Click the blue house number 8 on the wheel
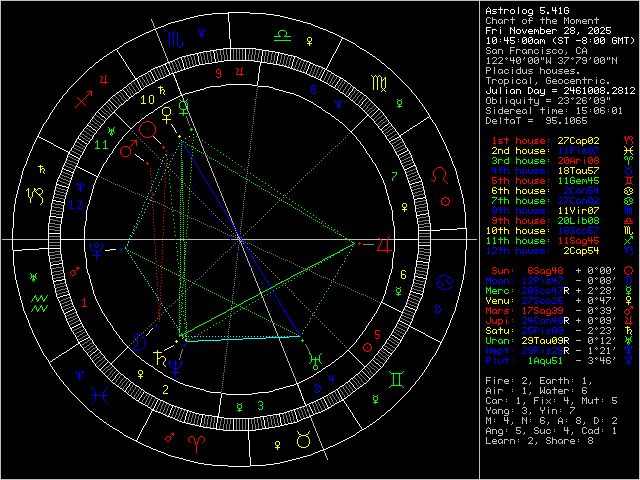This screenshot has height=480, width=640. (313, 89)
